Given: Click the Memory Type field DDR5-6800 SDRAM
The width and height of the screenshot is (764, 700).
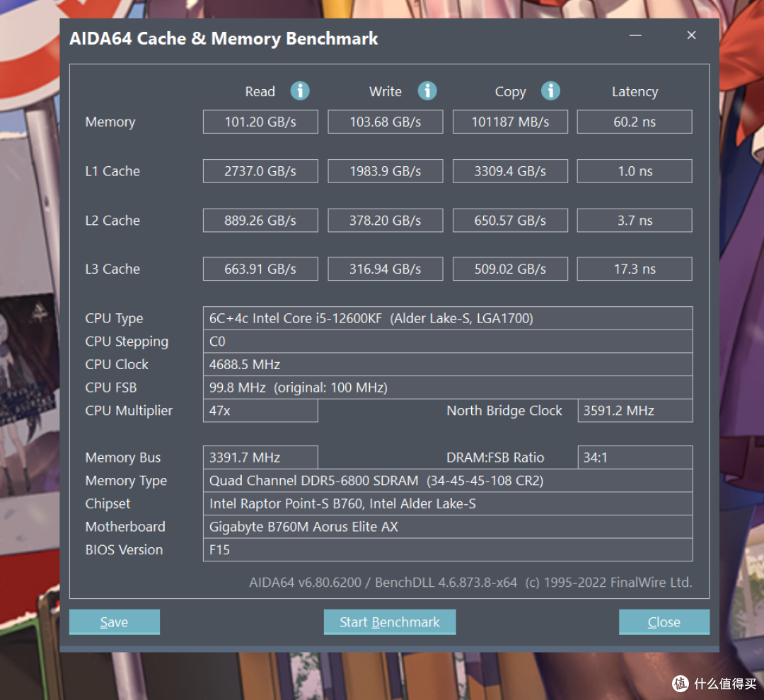Looking at the screenshot, I should click(448, 480).
